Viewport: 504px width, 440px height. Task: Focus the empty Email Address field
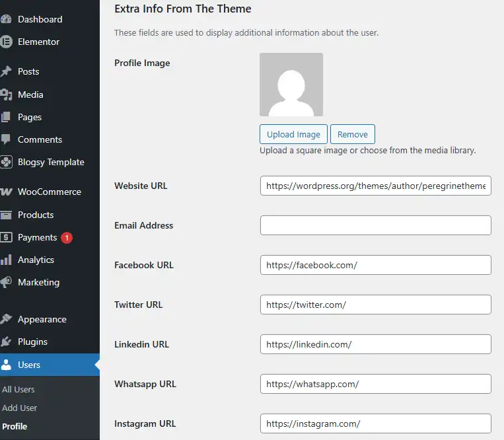tap(375, 225)
